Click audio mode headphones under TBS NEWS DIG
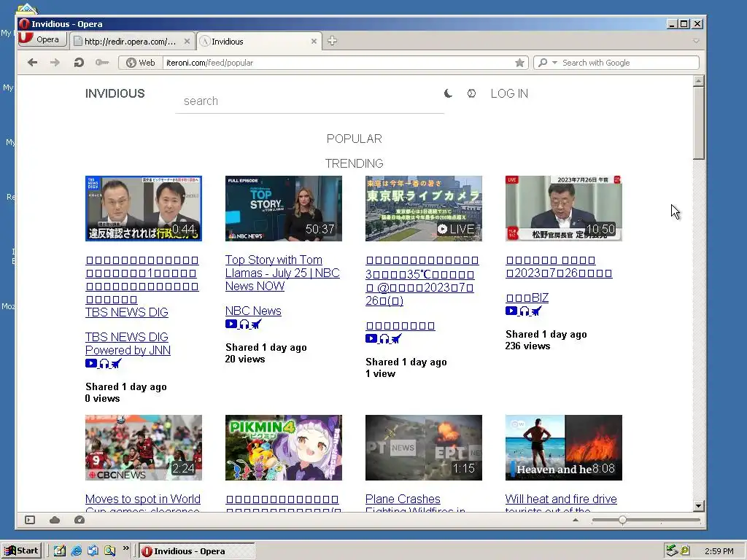This screenshot has height=560, width=747. click(x=104, y=364)
